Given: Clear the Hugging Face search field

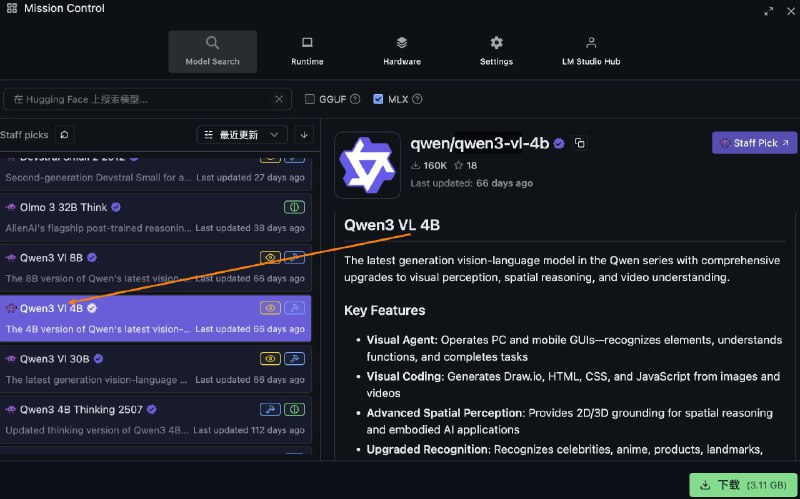Looking at the screenshot, I should pos(279,99).
